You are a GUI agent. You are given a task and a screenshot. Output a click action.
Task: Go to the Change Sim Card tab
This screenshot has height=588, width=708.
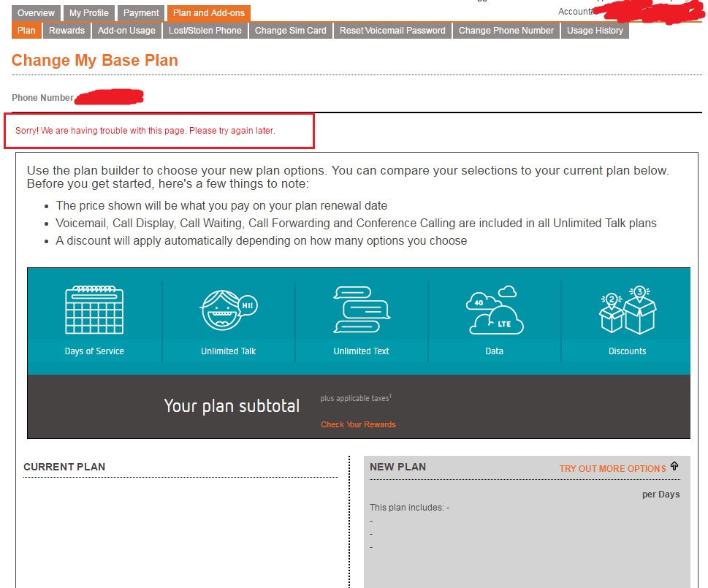point(290,31)
